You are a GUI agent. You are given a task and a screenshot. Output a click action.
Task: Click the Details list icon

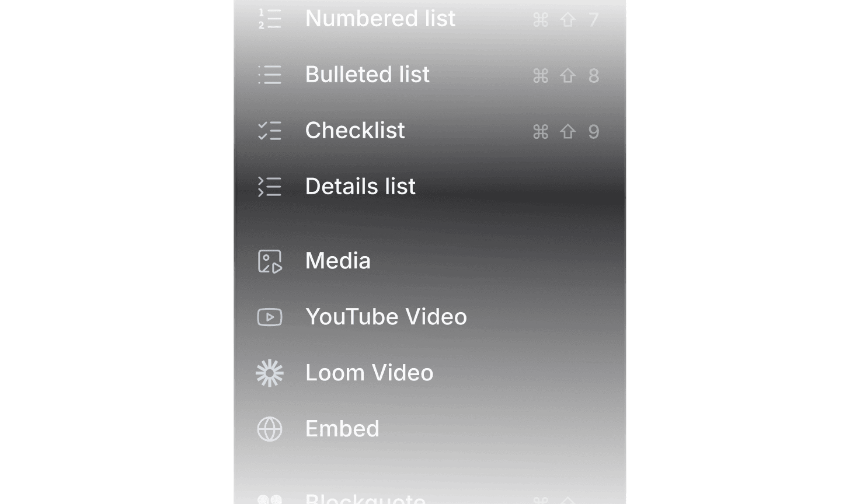(269, 187)
